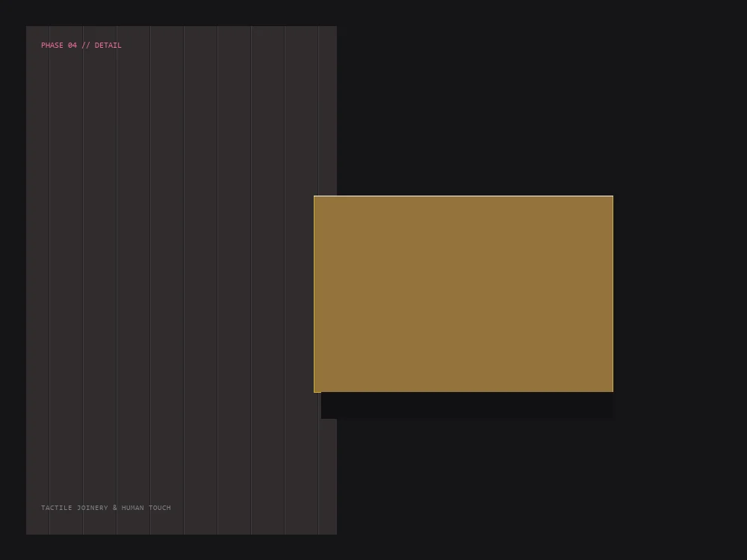747x560 pixels.
Task: Click the "TACTILE JOINERY & HUMAN TOUCH" caption
Action: point(106,508)
